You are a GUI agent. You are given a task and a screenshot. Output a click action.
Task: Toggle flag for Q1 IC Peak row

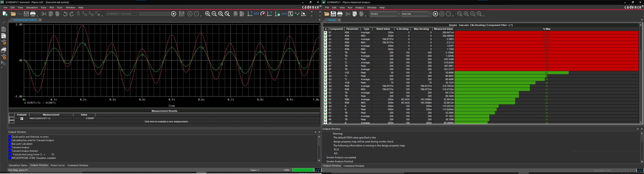[325, 110]
